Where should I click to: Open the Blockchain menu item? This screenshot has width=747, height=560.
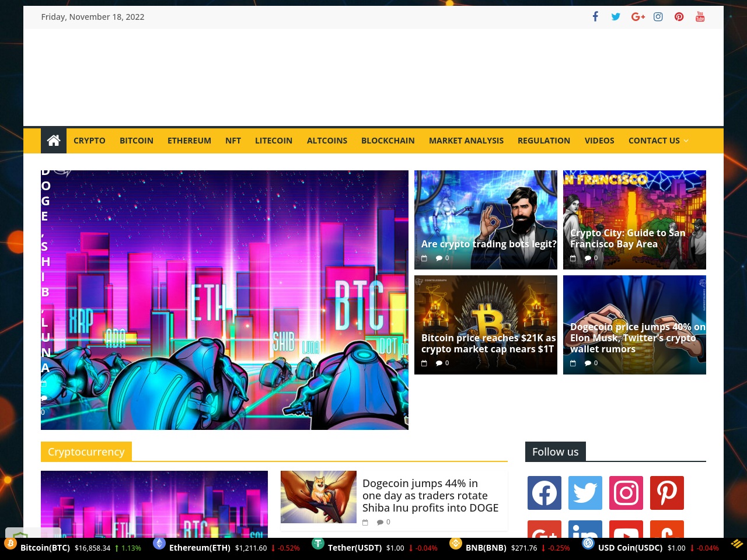tap(388, 141)
